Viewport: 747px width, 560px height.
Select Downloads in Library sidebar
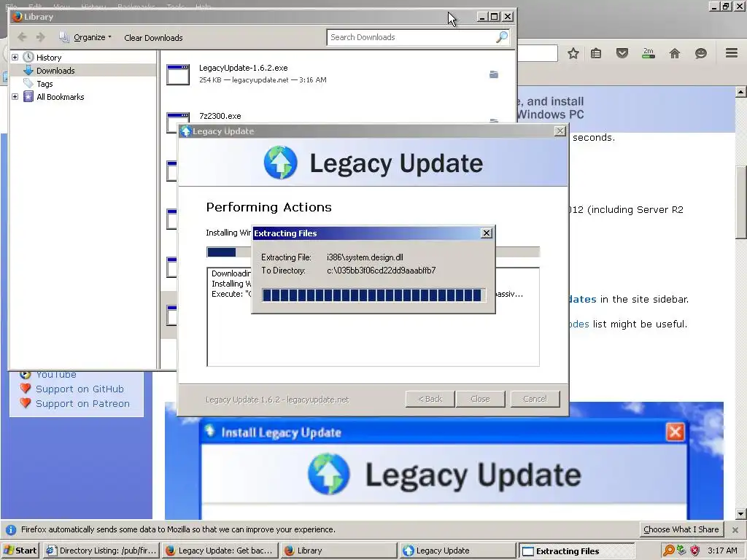[55, 71]
